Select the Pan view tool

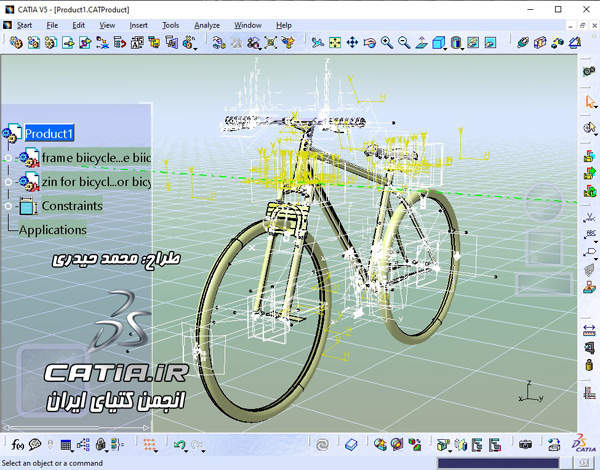click(x=352, y=42)
